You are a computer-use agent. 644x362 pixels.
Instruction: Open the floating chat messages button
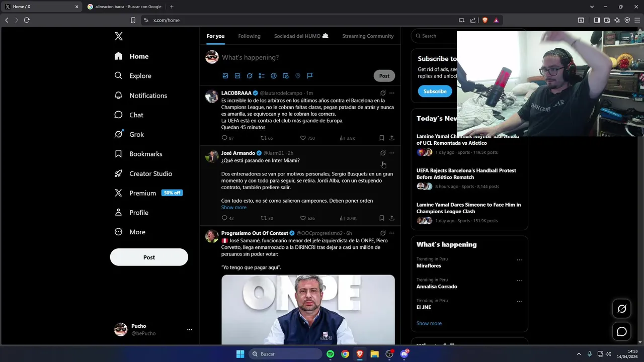click(x=622, y=331)
